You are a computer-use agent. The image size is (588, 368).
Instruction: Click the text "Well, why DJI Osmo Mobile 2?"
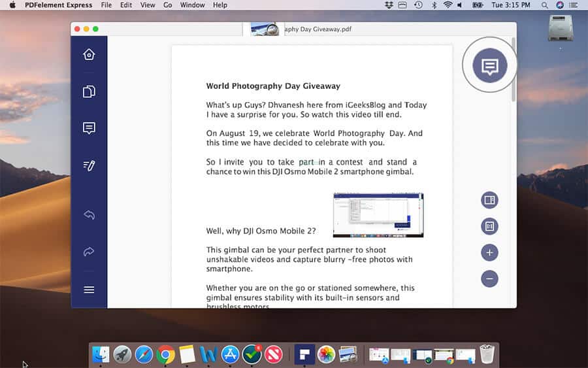tap(261, 231)
